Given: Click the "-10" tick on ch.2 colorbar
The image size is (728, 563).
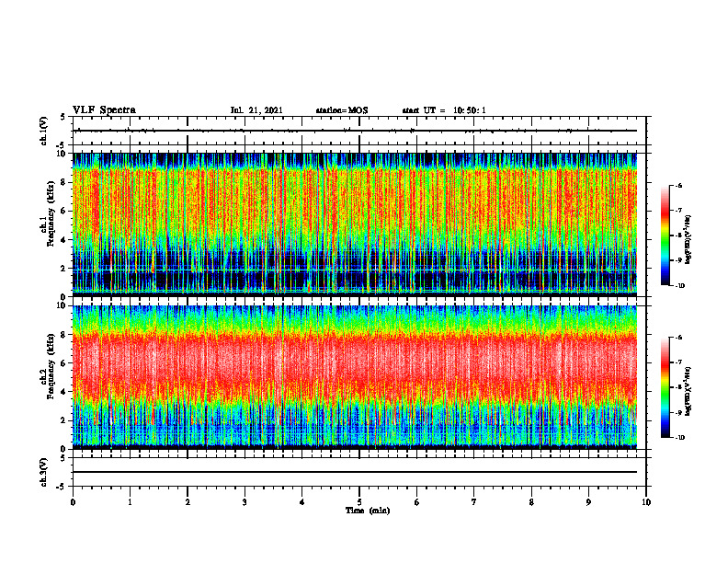Looking at the screenshot, I should [x=679, y=438].
